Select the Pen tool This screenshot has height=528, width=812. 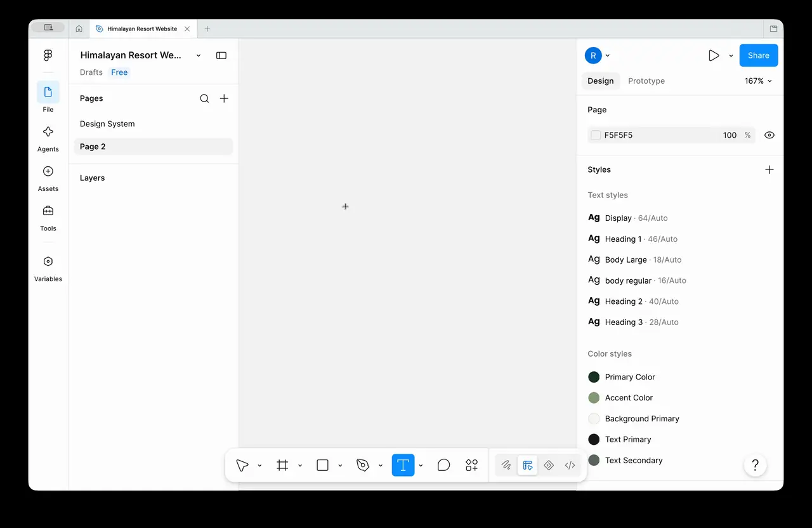coord(363,465)
